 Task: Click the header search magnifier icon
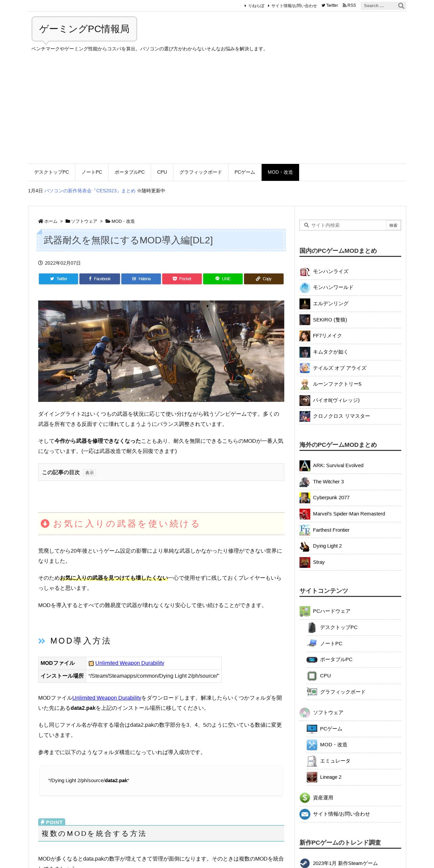click(x=401, y=6)
